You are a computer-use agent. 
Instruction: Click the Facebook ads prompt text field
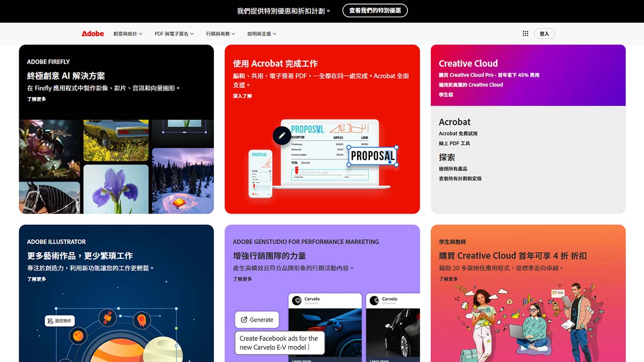pyautogui.click(x=279, y=343)
